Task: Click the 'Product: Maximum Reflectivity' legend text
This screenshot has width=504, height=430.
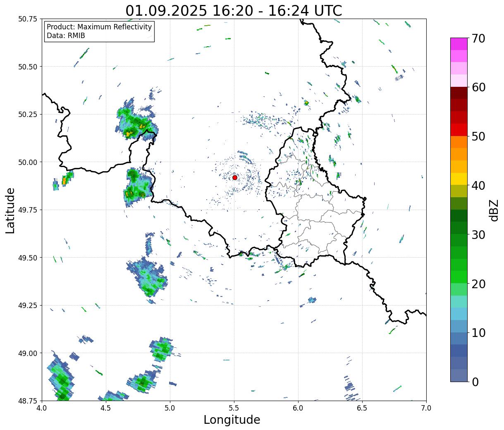Action: [x=99, y=27]
